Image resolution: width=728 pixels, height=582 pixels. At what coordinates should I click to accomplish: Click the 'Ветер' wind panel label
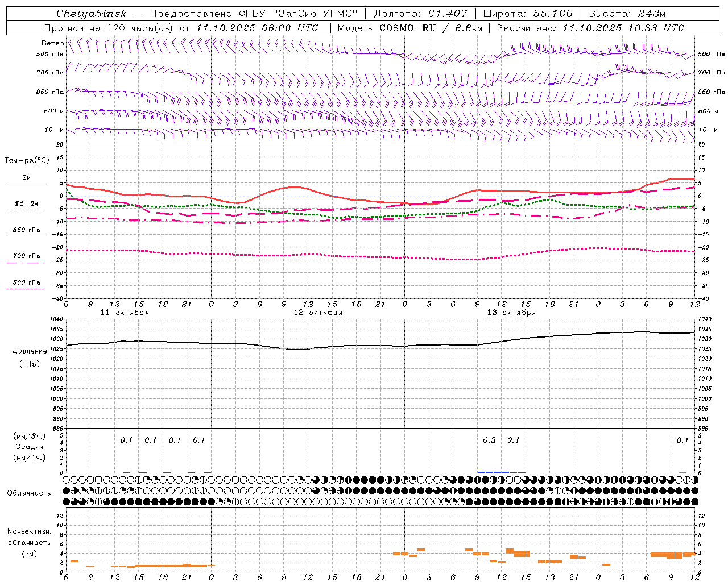(52, 43)
